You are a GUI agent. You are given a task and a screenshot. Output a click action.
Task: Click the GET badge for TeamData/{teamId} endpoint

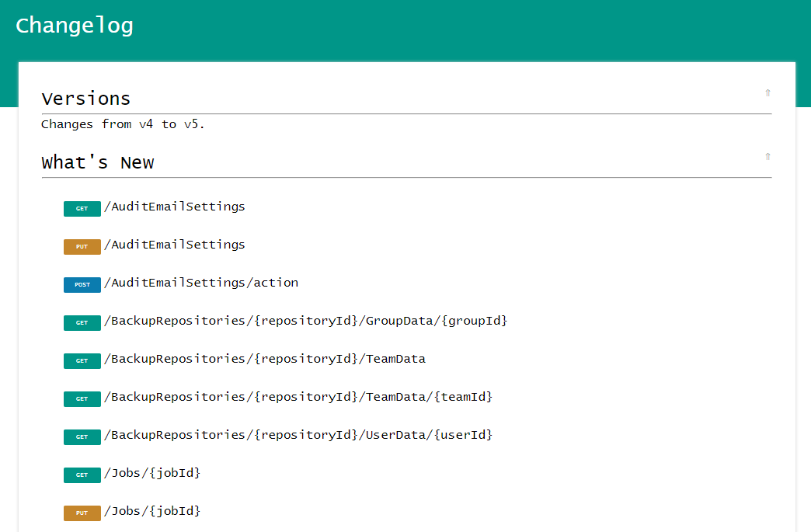[x=82, y=398]
